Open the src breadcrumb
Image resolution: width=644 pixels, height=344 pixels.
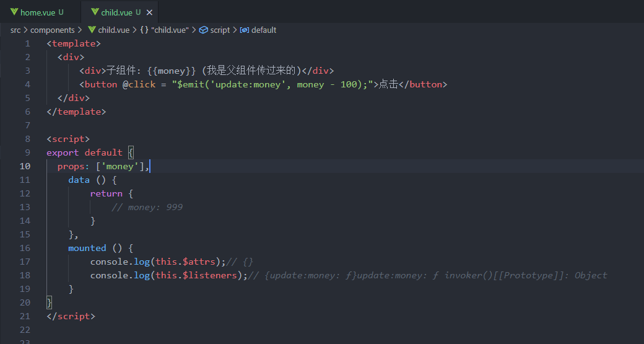point(15,30)
